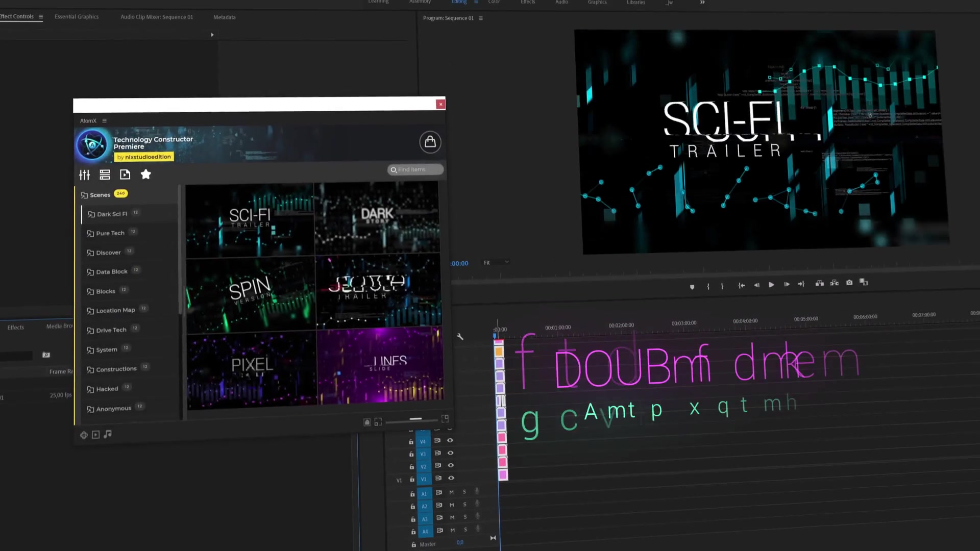The width and height of the screenshot is (980, 551).
Task: Click the orange clip in the timeline
Action: (499, 352)
